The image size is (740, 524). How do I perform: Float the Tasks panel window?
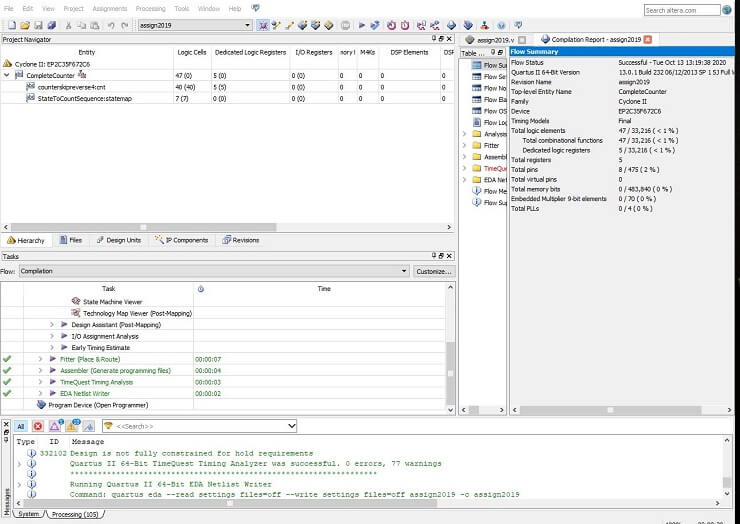(x=441, y=255)
